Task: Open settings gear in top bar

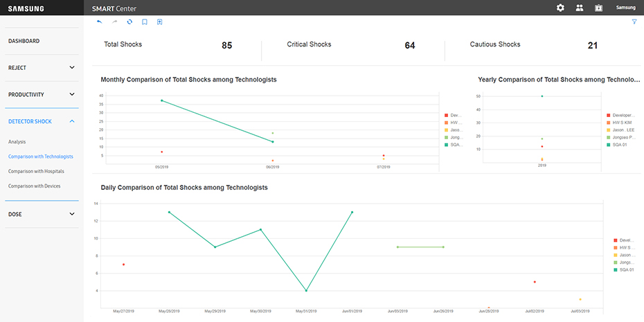Action: pyautogui.click(x=560, y=8)
